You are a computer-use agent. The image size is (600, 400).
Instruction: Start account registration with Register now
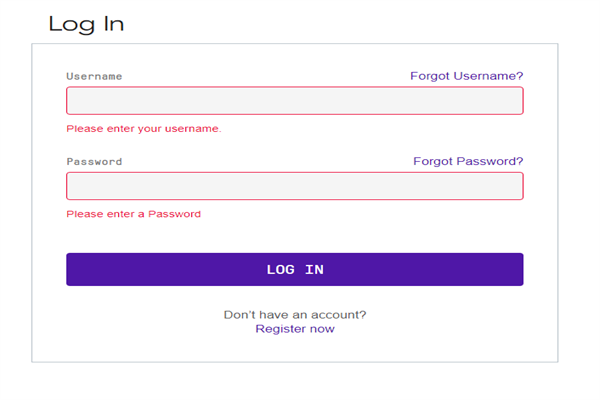click(295, 329)
